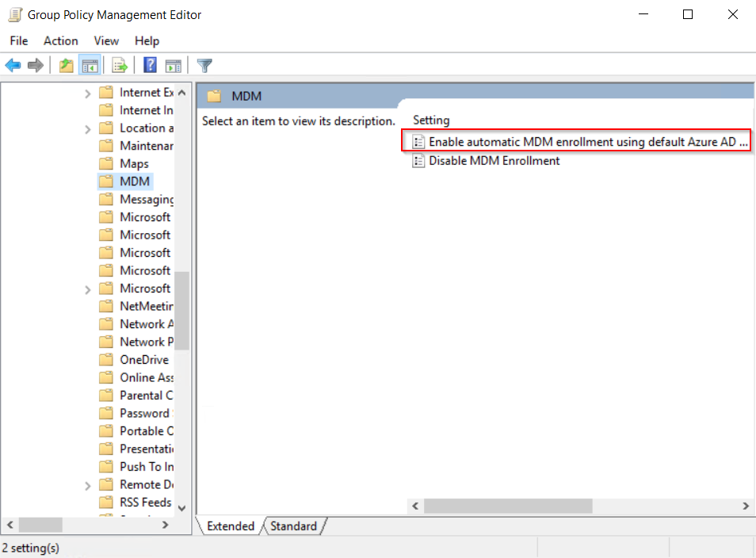Click the RSS Feeds folder icon
The width and height of the screenshot is (756, 558).
(106, 503)
